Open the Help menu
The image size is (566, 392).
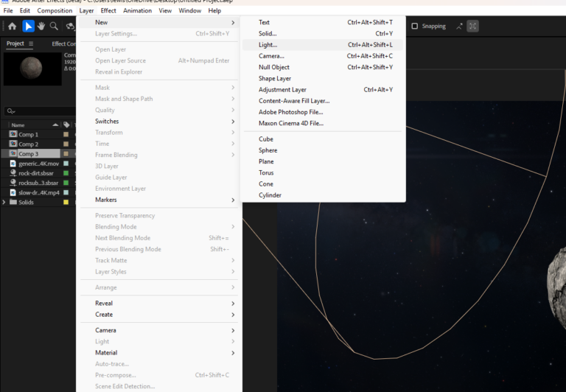click(x=214, y=10)
